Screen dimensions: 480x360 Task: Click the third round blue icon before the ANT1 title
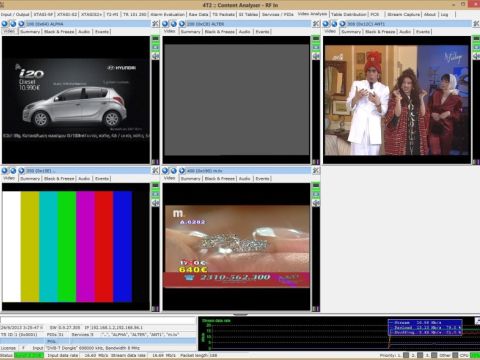(x=343, y=24)
